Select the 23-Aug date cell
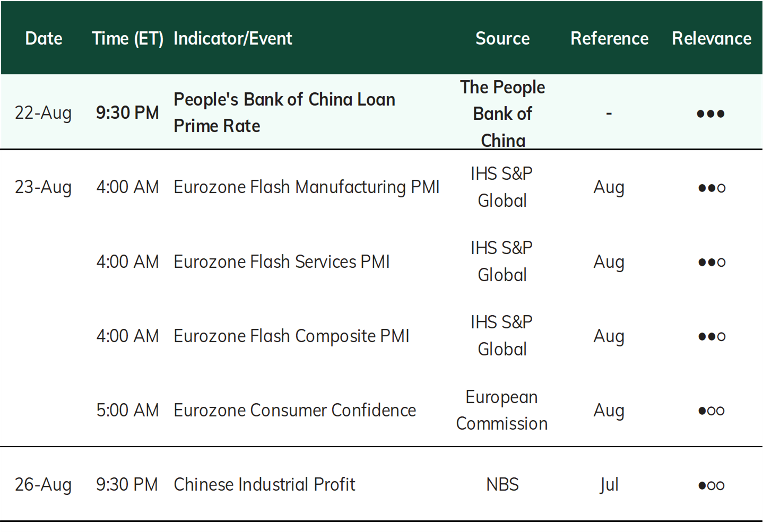The width and height of the screenshot is (763, 532). click(x=43, y=187)
